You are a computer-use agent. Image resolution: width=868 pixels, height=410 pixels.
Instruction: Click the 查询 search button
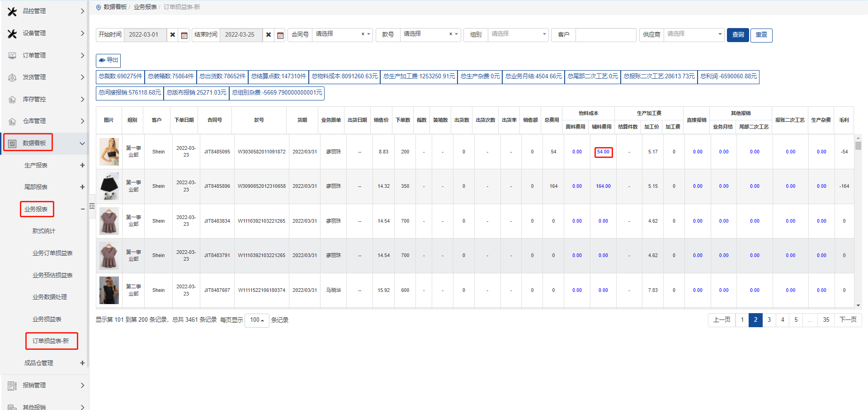pos(738,35)
